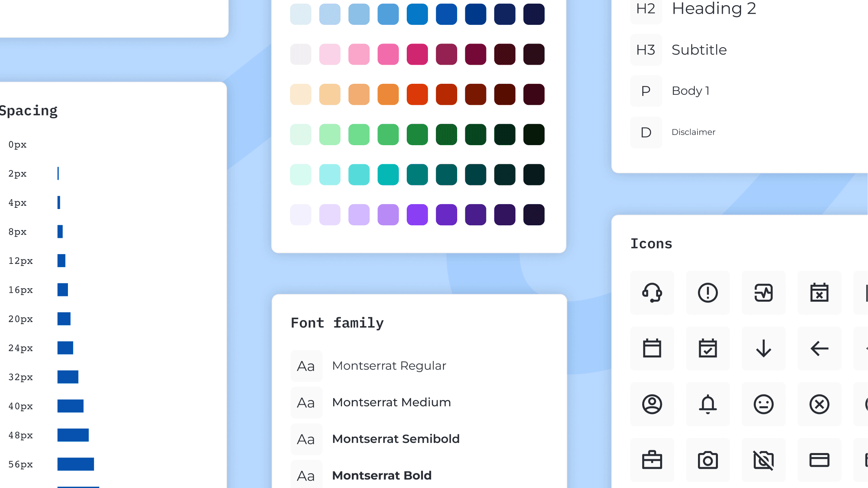Click the Aa tile beside Montserrat Medium

point(306,403)
